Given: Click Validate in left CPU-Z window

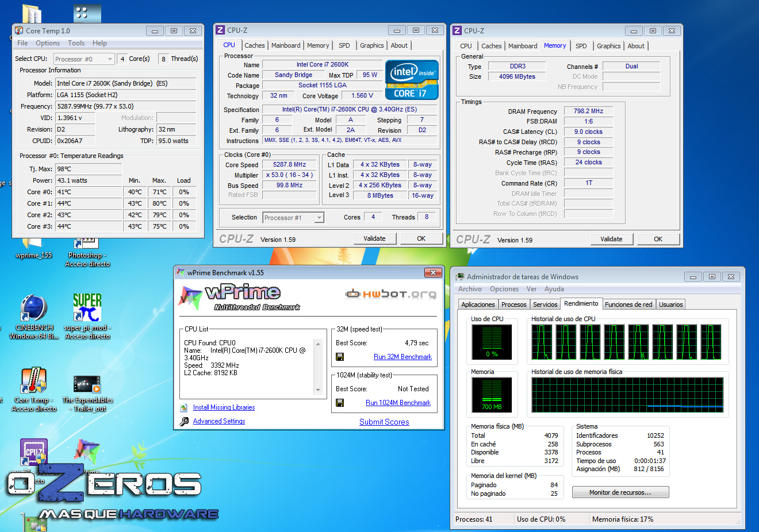Looking at the screenshot, I should click(x=374, y=238).
